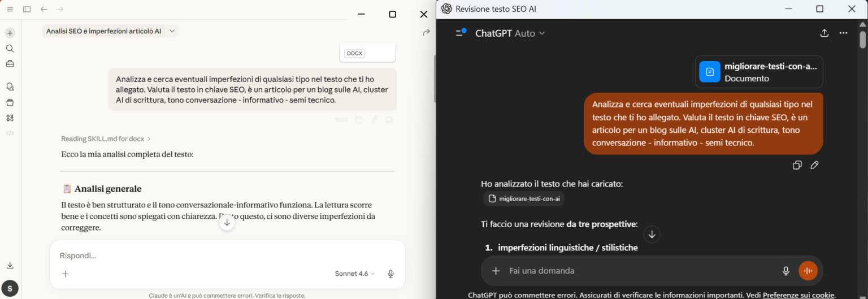Viewport: 868px width, 299px height.
Task: Start a new chat with Claude's plus icon
Action: 10,33
